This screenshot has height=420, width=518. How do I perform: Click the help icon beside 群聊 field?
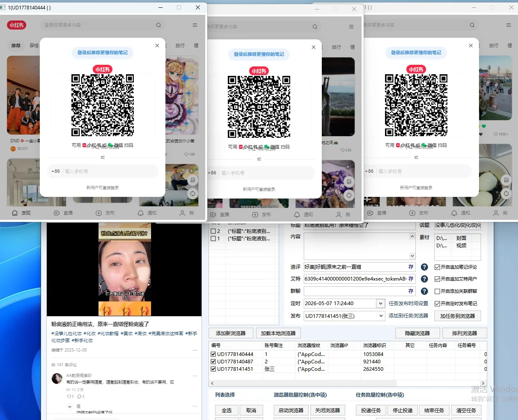pos(425,291)
